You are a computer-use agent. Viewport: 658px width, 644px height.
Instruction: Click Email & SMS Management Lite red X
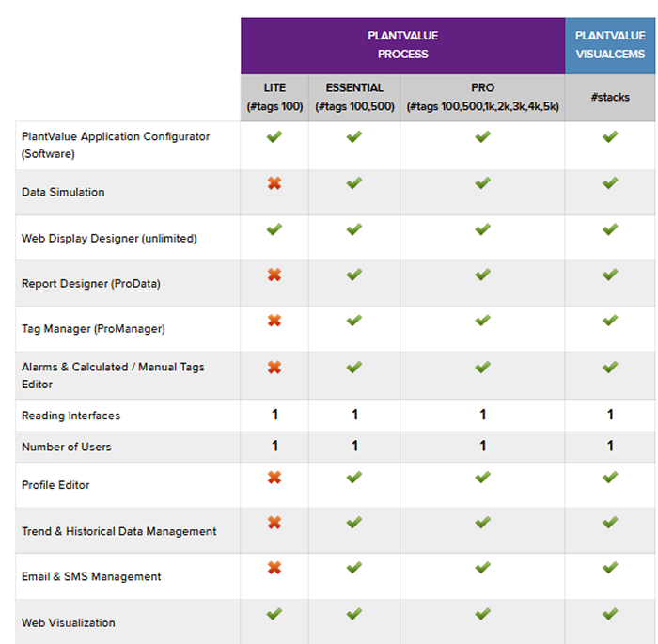point(274,568)
